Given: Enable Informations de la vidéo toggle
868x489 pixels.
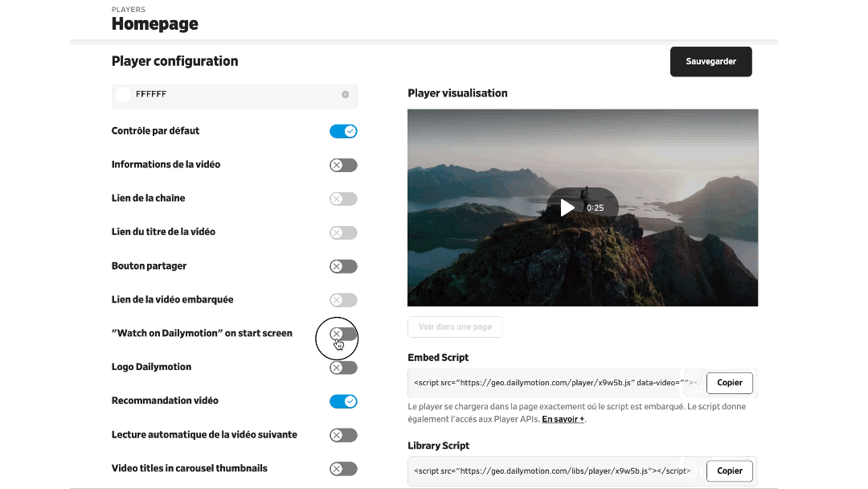Looking at the screenshot, I should pos(343,165).
